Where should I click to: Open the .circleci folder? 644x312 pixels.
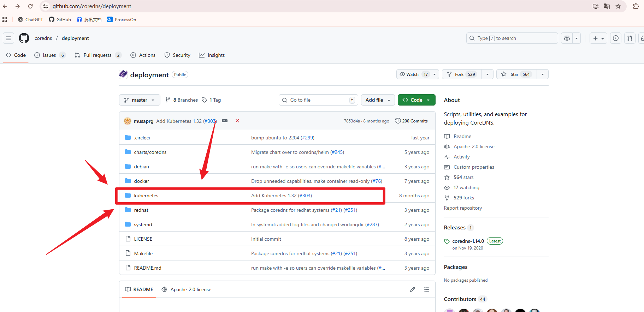point(142,138)
